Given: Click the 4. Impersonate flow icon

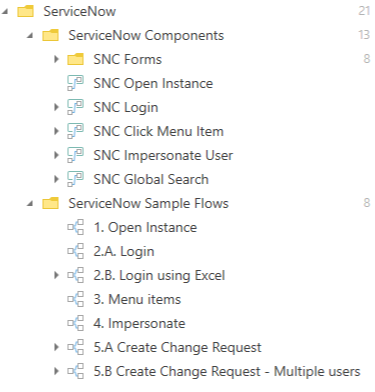Looking at the screenshot, I should pos(76,323).
